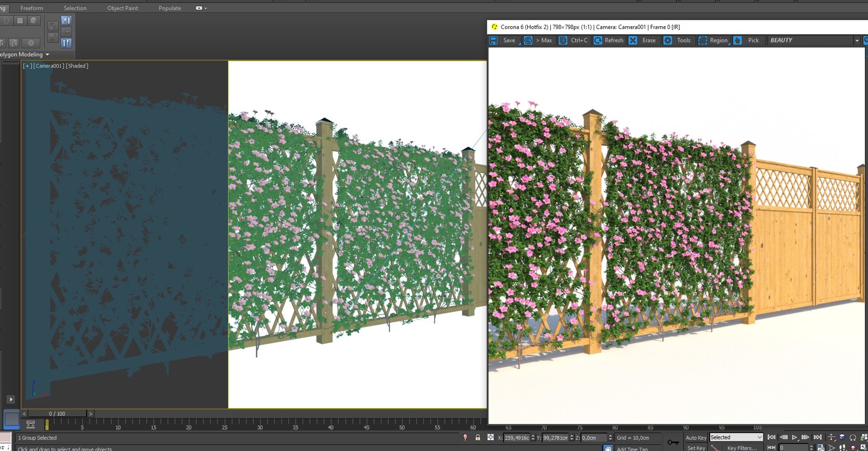Open Key Filters dialog
The width and height of the screenshot is (868, 451).
pos(742,448)
